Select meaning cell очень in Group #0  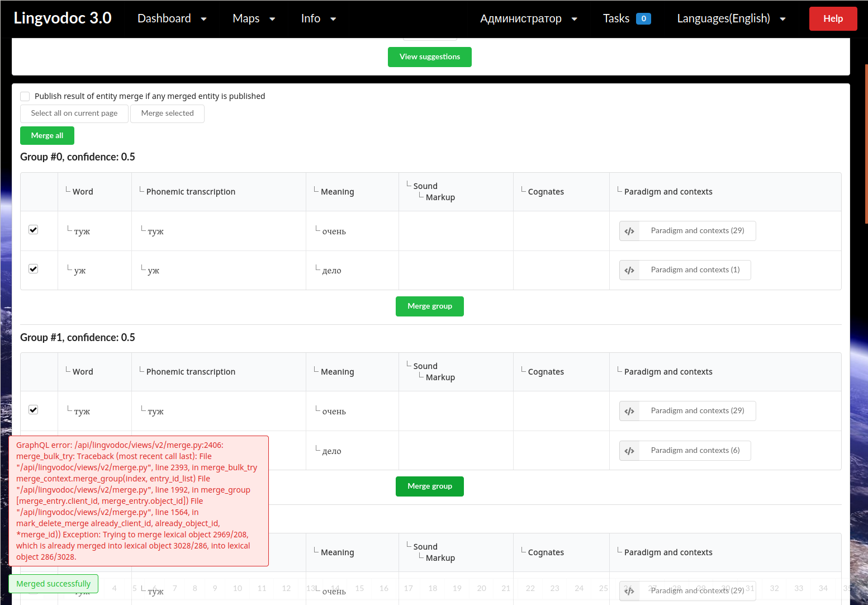tap(334, 231)
